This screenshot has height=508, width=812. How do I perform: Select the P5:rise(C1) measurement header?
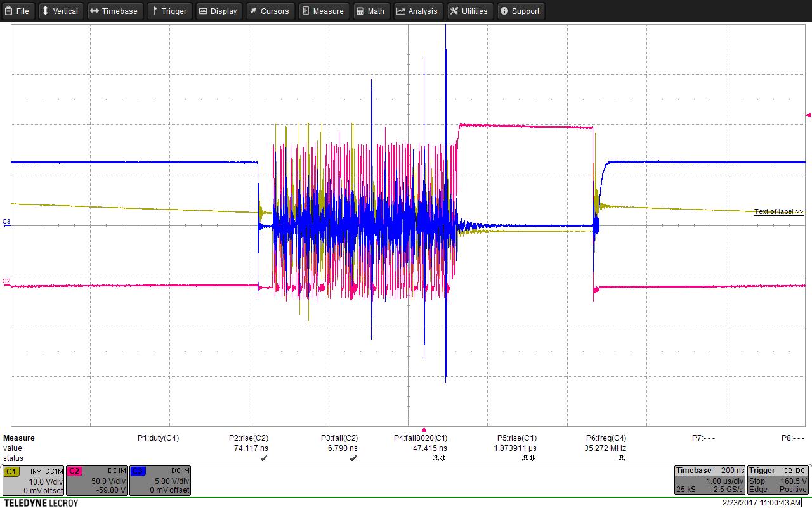click(x=516, y=438)
